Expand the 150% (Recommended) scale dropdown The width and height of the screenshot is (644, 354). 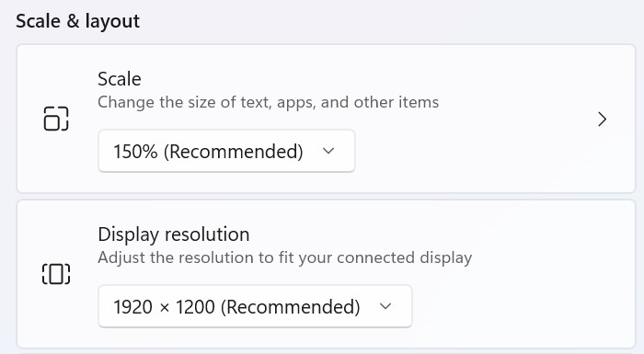(x=226, y=151)
